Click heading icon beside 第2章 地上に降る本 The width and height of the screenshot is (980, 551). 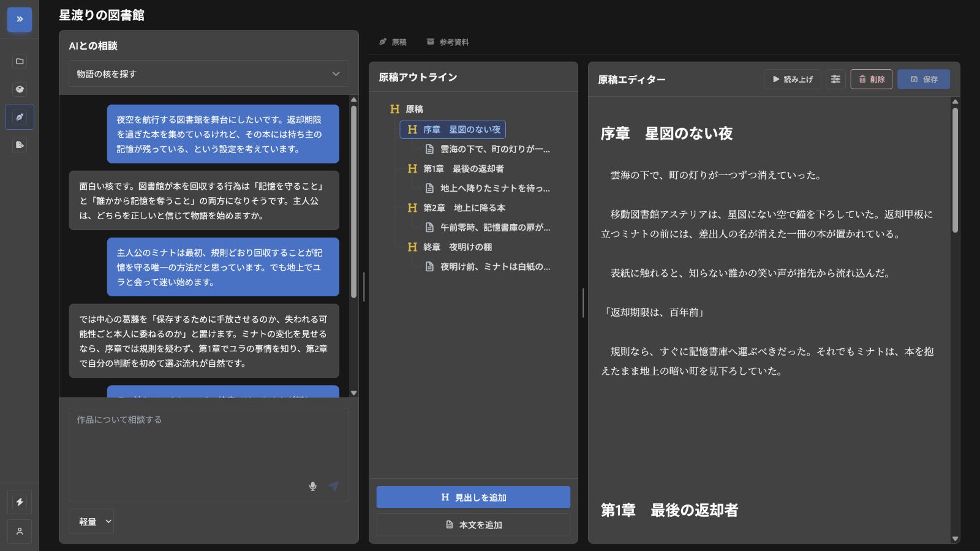(x=412, y=208)
